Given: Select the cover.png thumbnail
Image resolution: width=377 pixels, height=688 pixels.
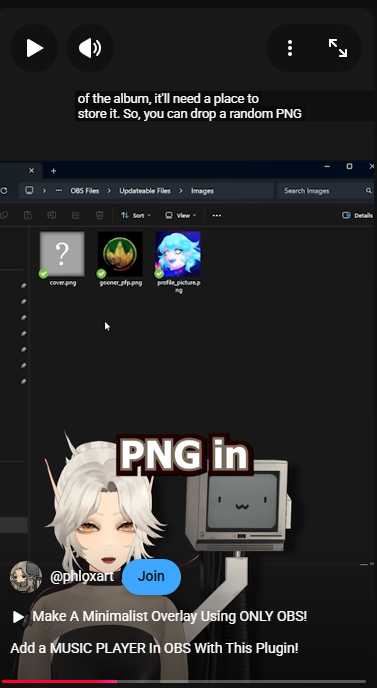Looking at the screenshot, I should [x=62, y=254].
